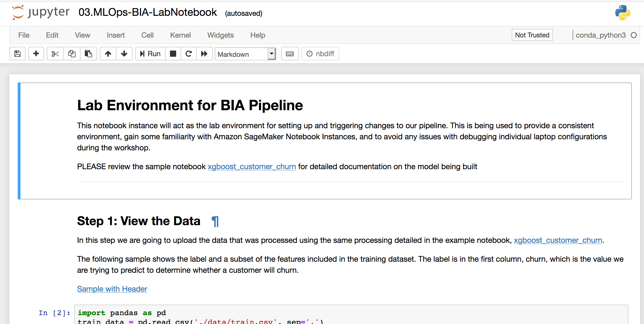
Task: Move selected cell down arrow
Action: pos(124,54)
